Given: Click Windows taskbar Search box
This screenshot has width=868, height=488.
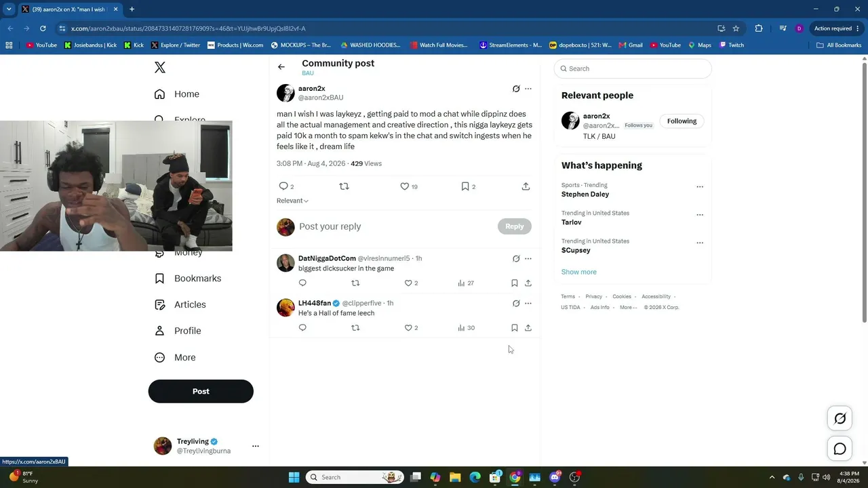Looking at the screenshot, I should (x=354, y=477).
